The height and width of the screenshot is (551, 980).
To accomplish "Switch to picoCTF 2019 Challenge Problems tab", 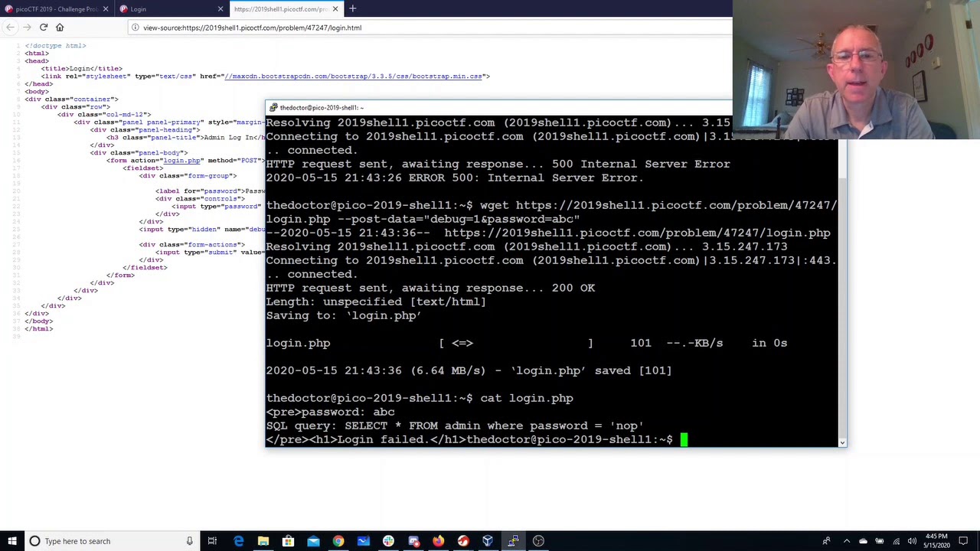I will pyautogui.click(x=57, y=9).
